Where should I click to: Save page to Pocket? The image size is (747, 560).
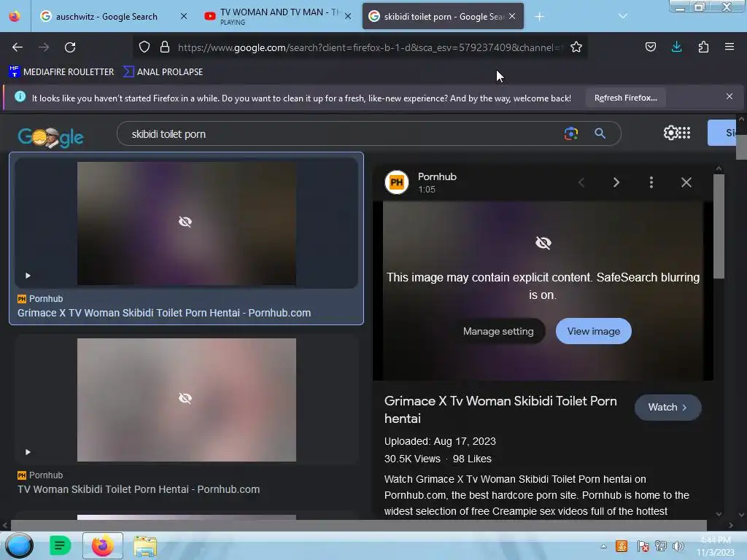click(650, 47)
